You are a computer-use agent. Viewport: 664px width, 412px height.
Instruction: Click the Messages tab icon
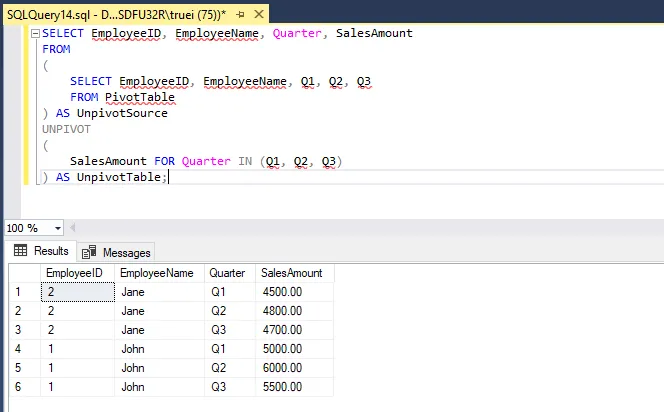(x=89, y=252)
